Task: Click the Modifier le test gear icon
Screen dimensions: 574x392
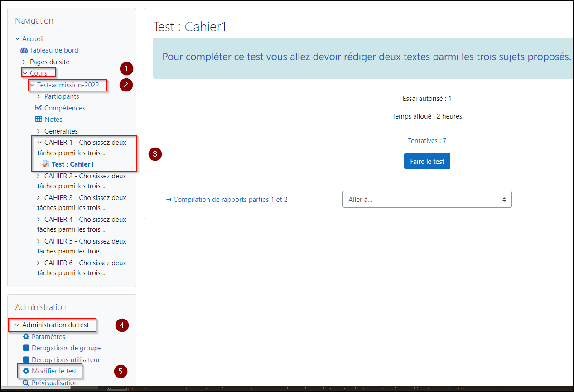Action: 26,371
